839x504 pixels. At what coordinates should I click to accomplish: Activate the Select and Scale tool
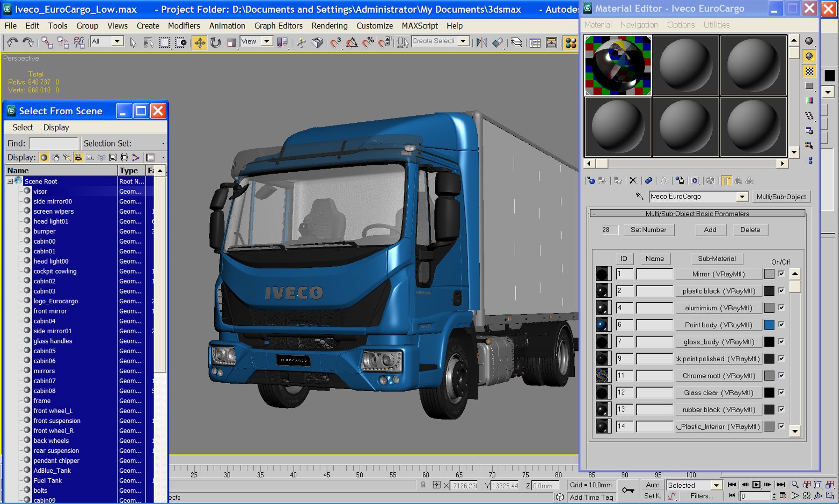point(231,42)
